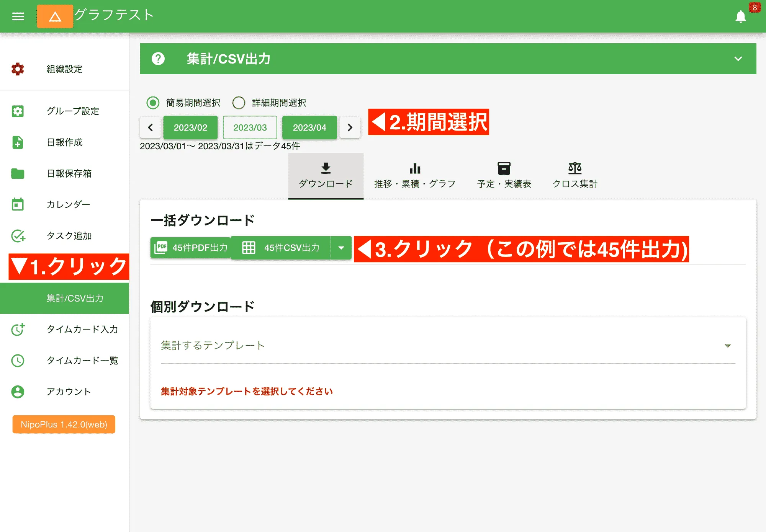
Task: Select the 詳細期間選択 radio button
Action: [x=239, y=103]
